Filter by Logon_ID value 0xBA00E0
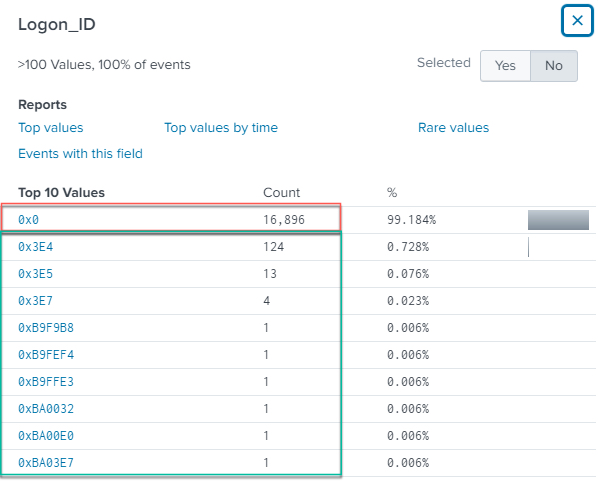The width and height of the screenshot is (598, 490). pos(46,435)
